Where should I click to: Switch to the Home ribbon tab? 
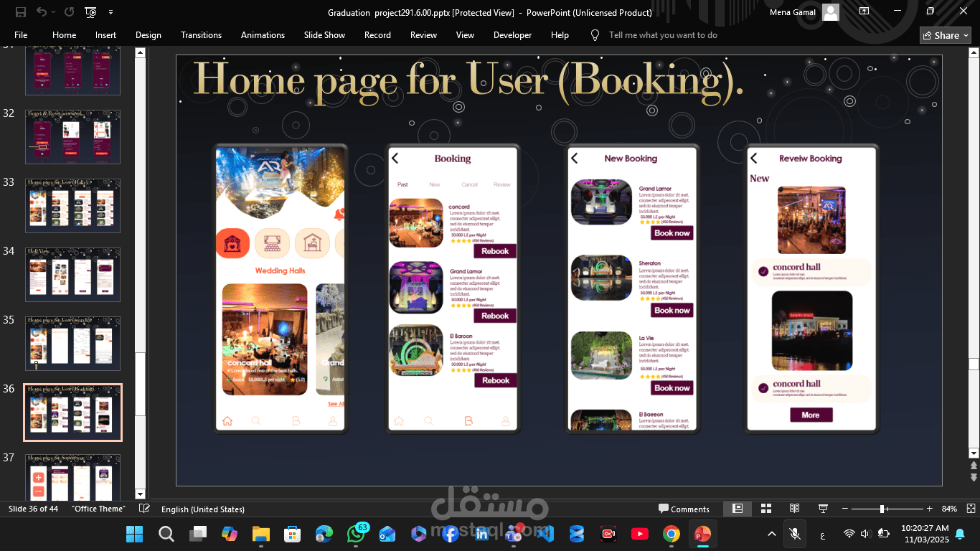(64, 34)
